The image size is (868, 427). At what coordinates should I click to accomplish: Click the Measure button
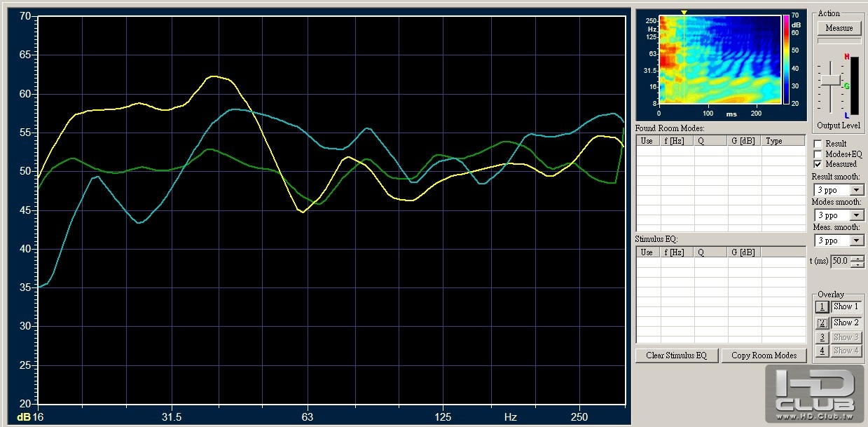(839, 28)
